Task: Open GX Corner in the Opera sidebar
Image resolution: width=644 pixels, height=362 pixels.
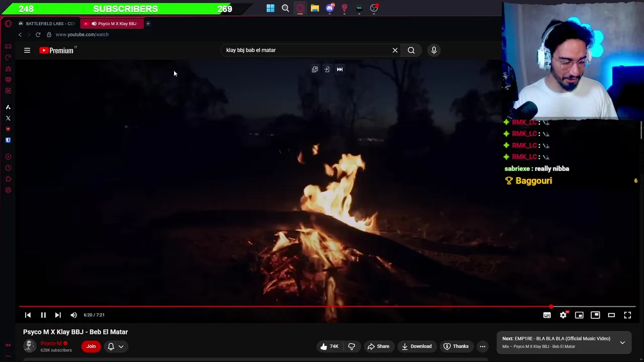Action: click(8, 46)
